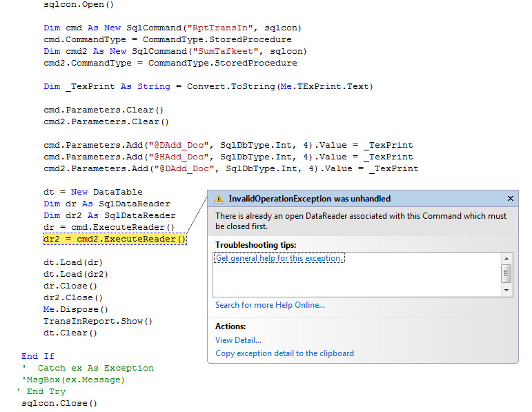
Task: Copy exception detail to the clipboard
Action: click(x=285, y=353)
